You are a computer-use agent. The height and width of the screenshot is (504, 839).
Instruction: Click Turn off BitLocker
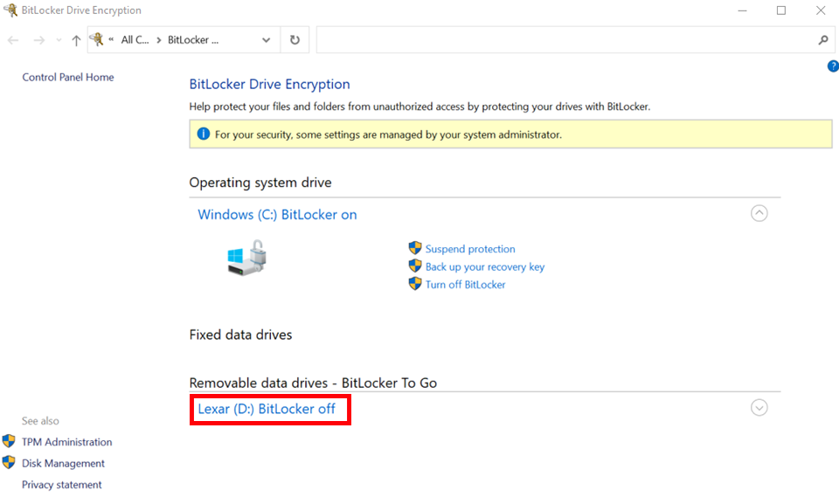[465, 285]
